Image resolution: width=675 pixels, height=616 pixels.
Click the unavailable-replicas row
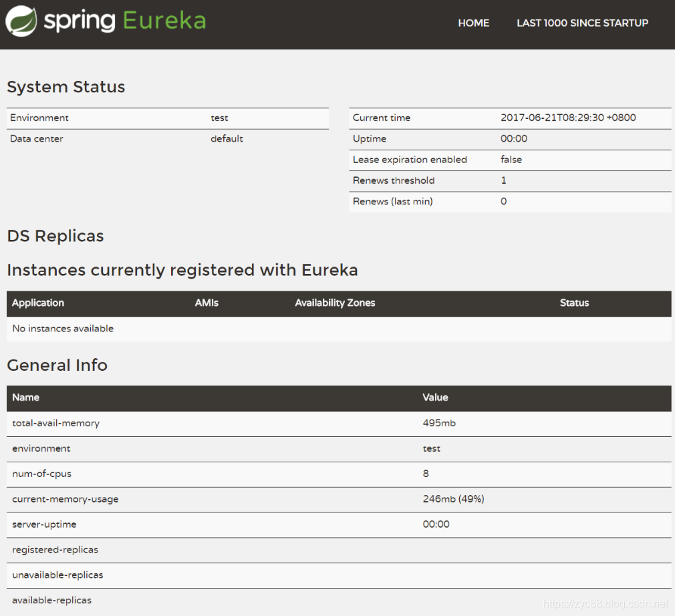pyautogui.click(x=57, y=575)
